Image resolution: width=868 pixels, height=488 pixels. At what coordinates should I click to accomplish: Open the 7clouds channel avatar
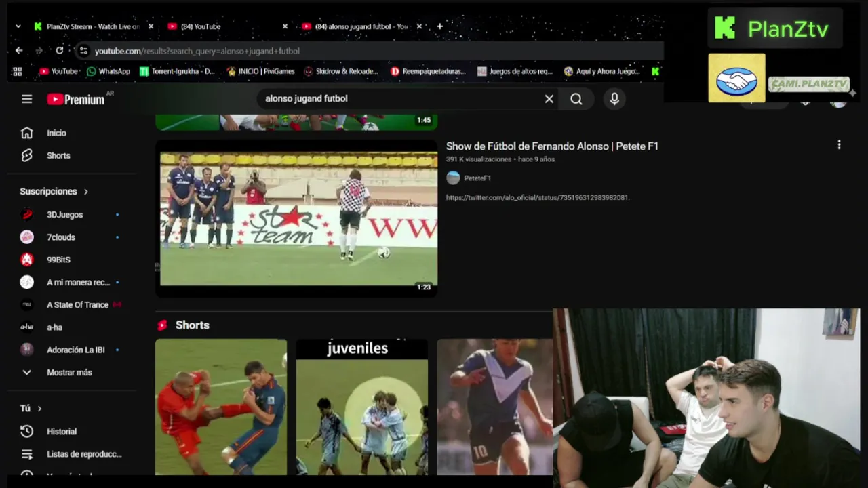26,237
